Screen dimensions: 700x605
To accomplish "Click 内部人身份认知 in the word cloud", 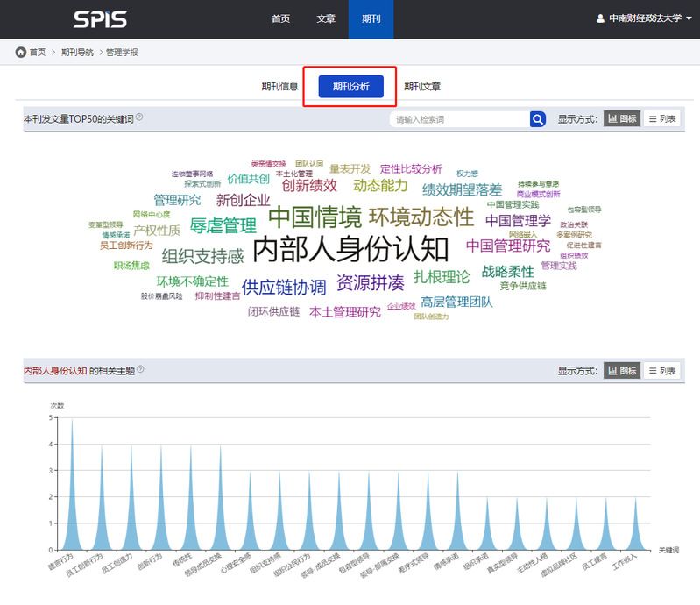I will (350, 249).
